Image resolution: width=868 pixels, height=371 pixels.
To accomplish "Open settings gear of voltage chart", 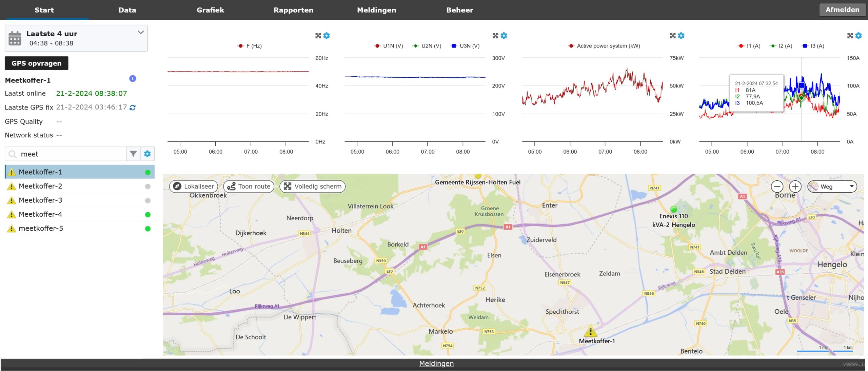I will tap(504, 36).
